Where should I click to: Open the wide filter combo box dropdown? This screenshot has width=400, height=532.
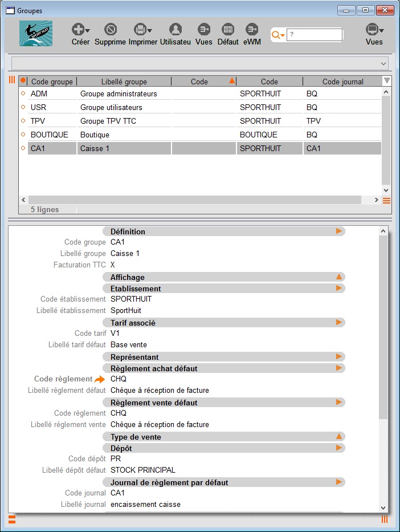click(383, 63)
